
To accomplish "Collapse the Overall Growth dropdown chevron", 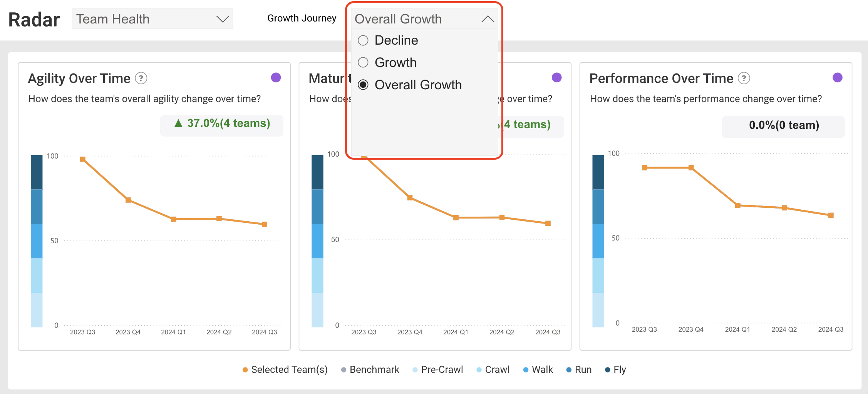I will click(x=488, y=19).
